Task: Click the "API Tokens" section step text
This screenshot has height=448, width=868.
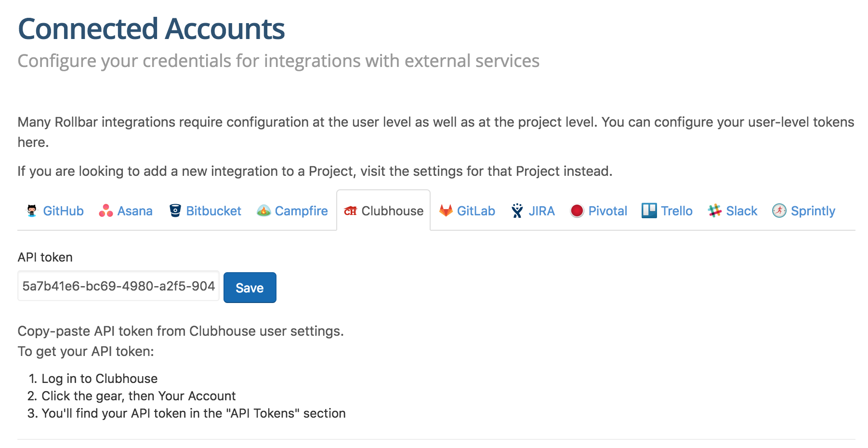Action: 194,413
